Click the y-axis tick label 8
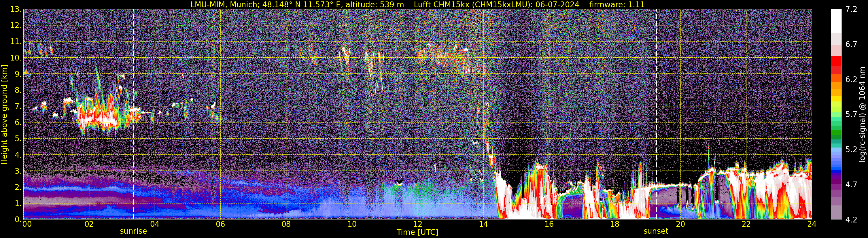This screenshot has height=238, width=868. coord(18,90)
